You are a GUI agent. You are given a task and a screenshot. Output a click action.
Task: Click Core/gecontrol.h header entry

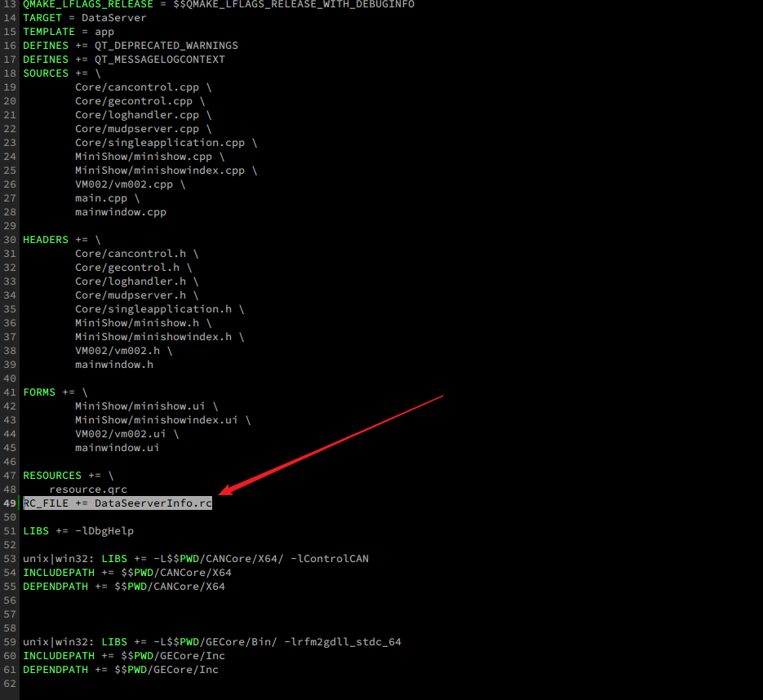point(133,268)
